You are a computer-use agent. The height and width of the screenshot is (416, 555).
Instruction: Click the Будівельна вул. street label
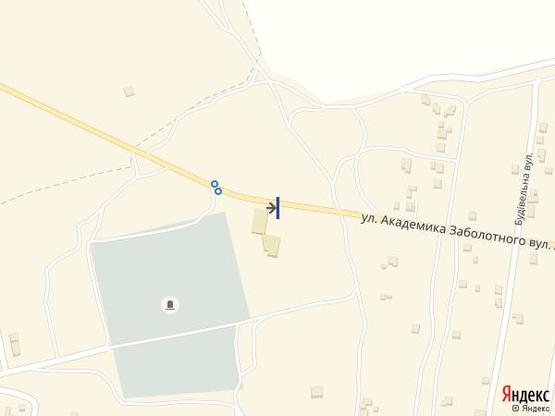click(523, 189)
